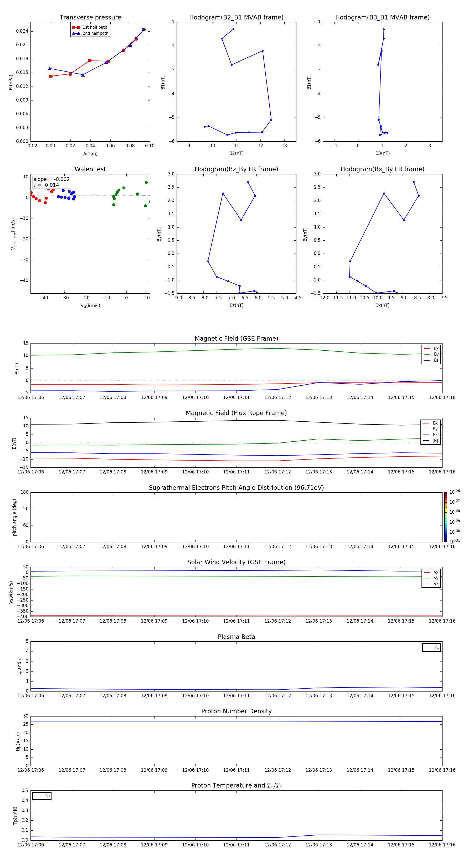Click the "Hodogram(B3_B1 MVAB frame)" title
The image size is (473, 868).
tap(382, 18)
